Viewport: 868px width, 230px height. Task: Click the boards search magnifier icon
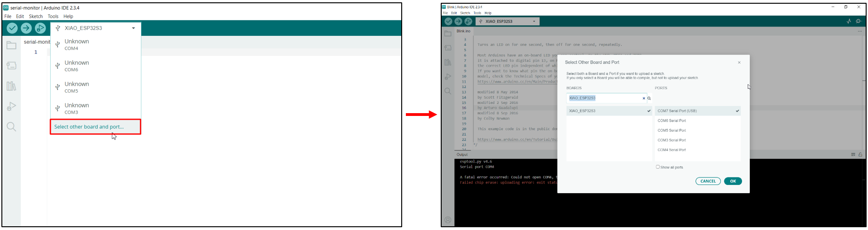649,98
